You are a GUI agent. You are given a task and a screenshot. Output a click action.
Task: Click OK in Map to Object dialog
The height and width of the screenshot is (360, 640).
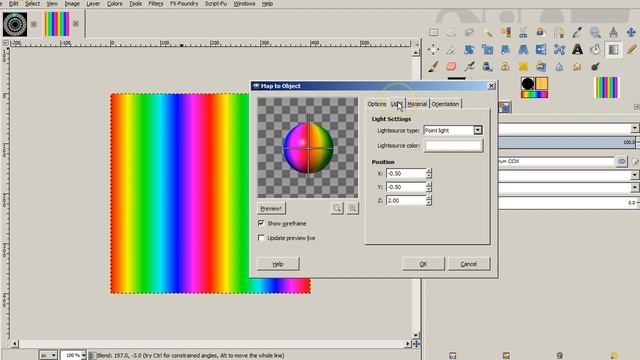point(423,264)
